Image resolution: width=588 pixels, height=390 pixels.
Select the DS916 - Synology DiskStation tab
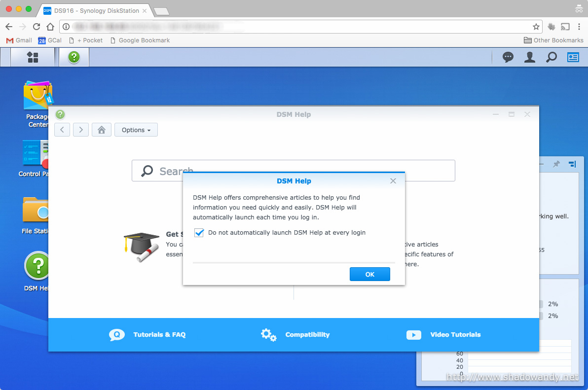tap(95, 10)
